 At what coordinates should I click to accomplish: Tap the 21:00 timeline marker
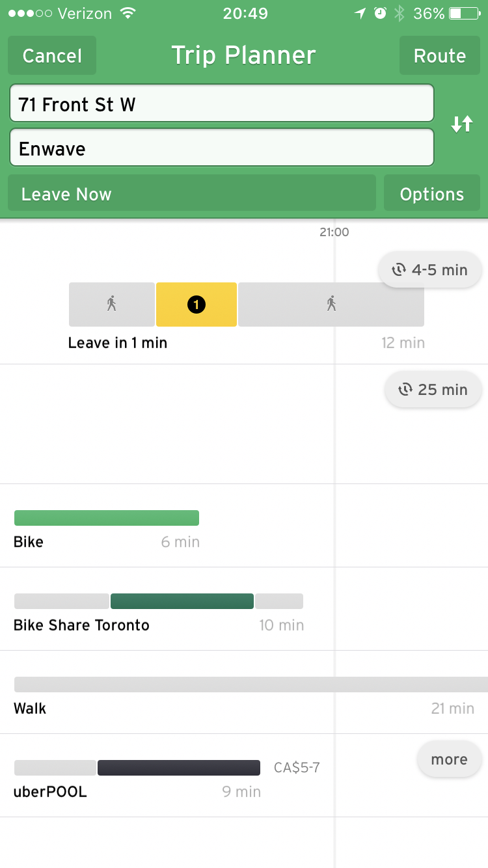[334, 232]
